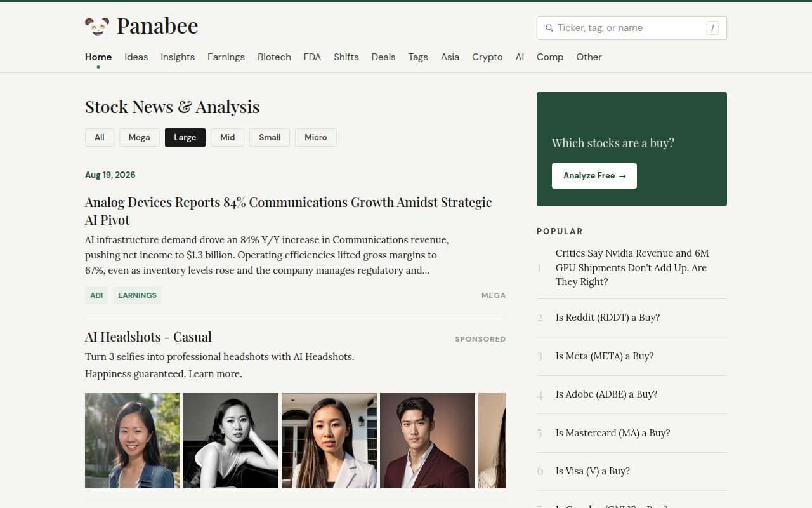Open headshot of woman in white blazer
This screenshot has width=812, height=508.
point(329,441)
